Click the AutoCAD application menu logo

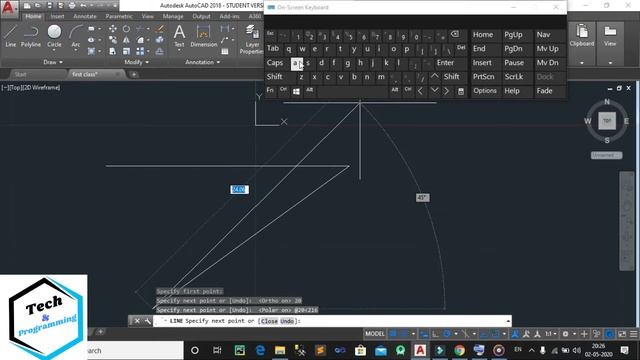click(x=9, y=8)
